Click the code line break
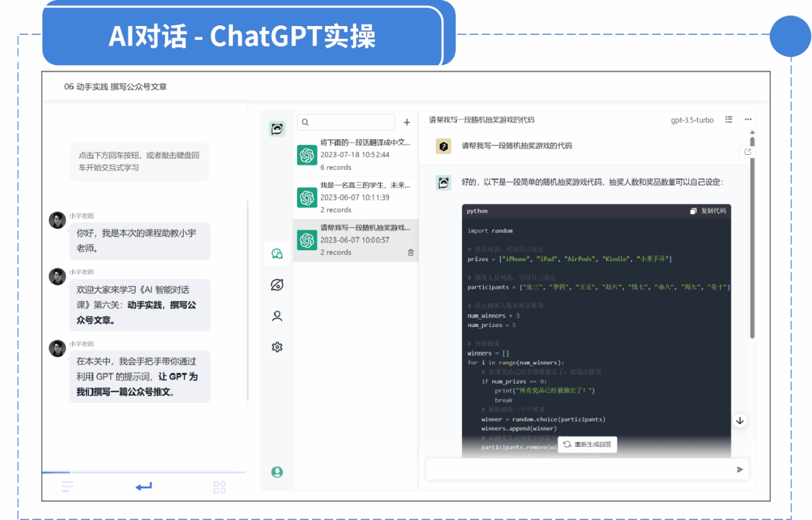The height and width of the screenshot is (520, 812). tap(504, 400)
